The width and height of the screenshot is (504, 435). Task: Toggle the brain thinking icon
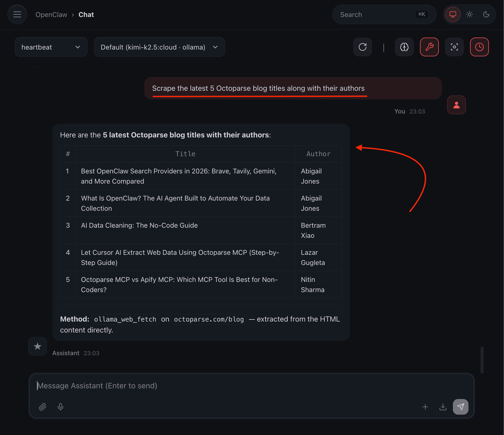(404, 47)
